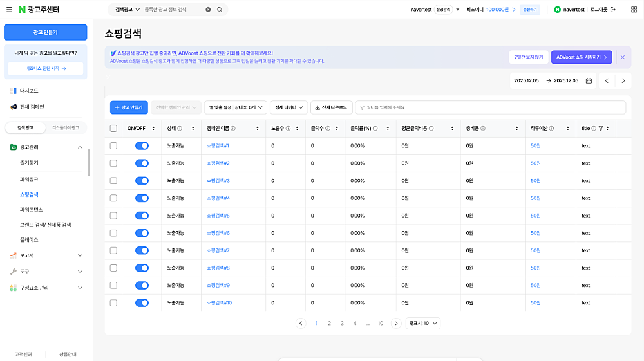Click the arrow beside 비즈머니 balance
Image resolution: width=644 pixels, height=361 pixels.
[514, 10]
